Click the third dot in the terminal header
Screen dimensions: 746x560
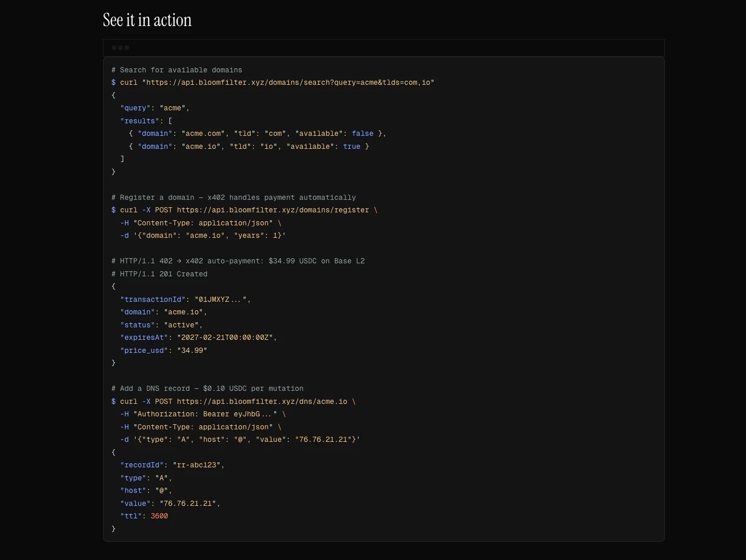(x=126, y=48)
